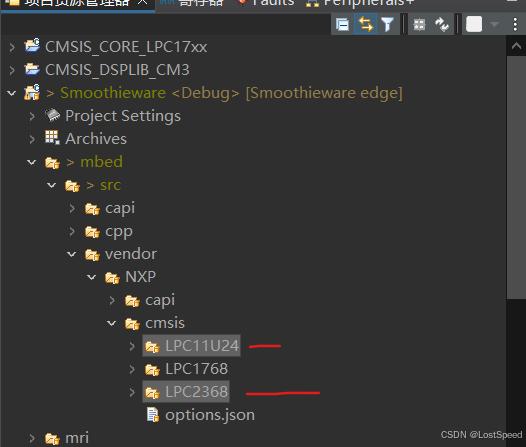Select the LPC2368 folder label
Viewport: 526px width, 447px height.
click(197, 392)
